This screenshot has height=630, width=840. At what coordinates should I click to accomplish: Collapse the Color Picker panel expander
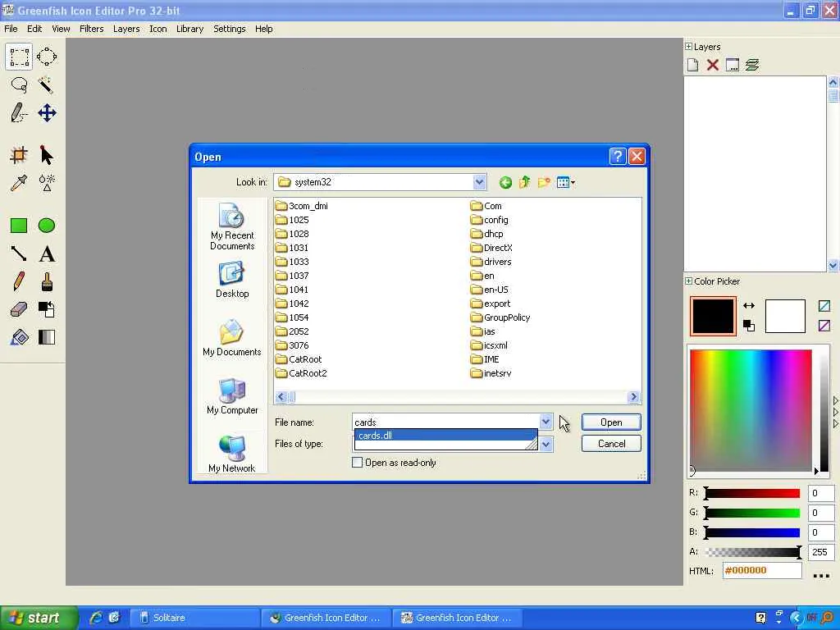(x=688, y=281)
